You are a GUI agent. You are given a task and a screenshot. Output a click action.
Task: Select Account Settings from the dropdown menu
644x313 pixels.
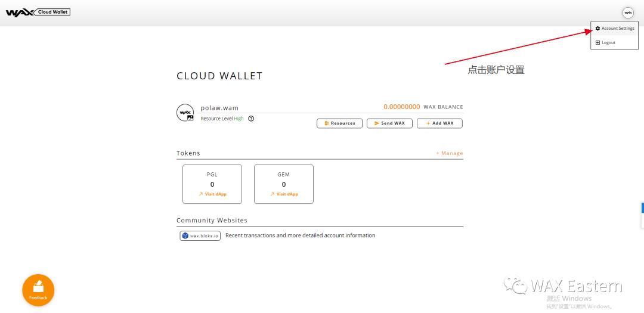614,29
